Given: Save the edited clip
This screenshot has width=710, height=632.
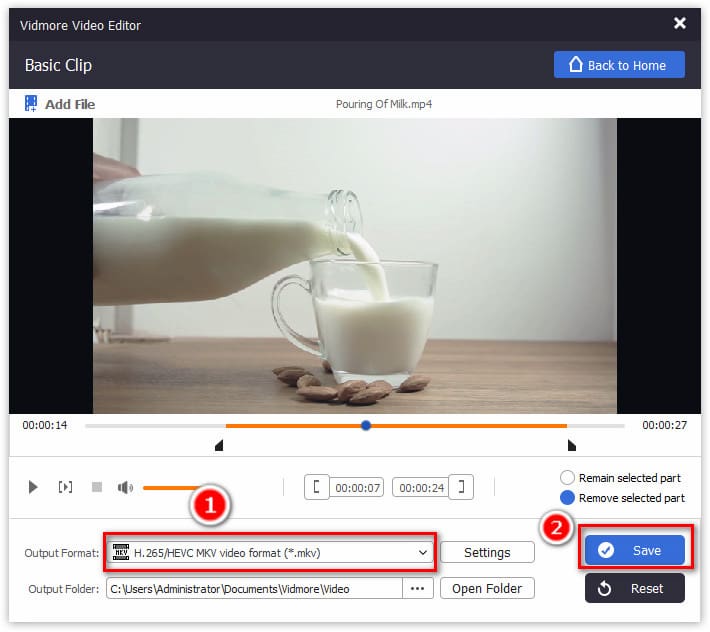Looking at the screenshot, I should 634,551.
